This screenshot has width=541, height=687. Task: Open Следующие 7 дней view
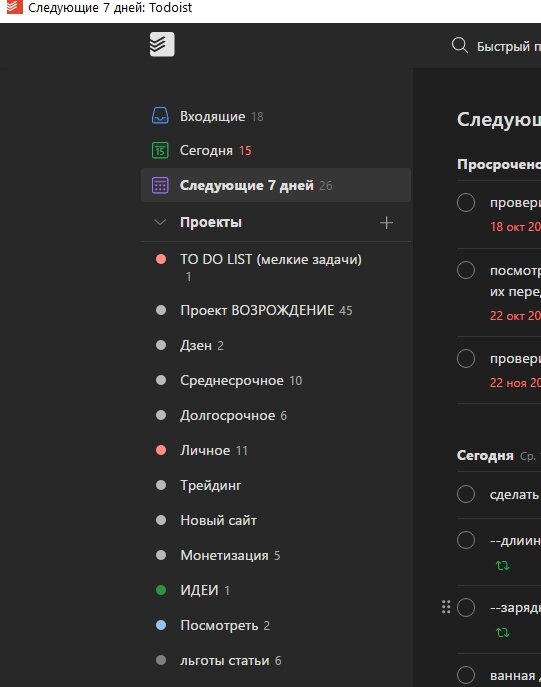click(276, 185)
